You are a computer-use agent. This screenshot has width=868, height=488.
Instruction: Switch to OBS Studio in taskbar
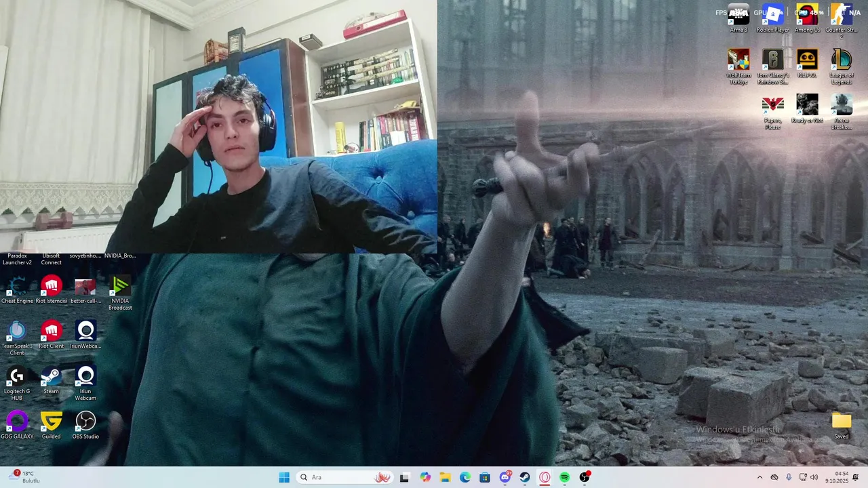coord(585,477)
